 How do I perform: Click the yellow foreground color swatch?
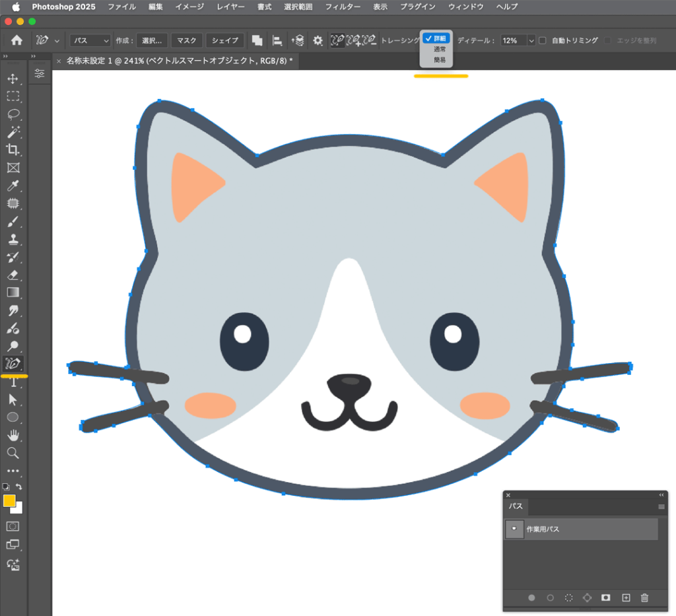click(9, 500)
